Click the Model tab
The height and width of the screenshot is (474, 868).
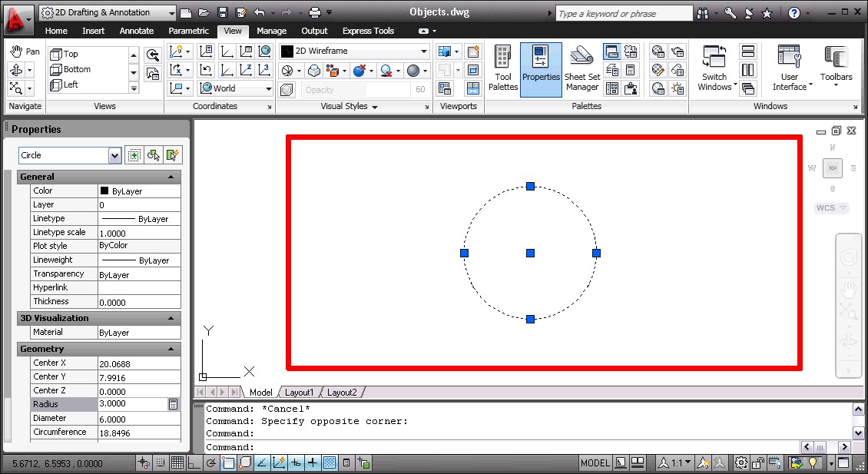[x=260, y=392]
